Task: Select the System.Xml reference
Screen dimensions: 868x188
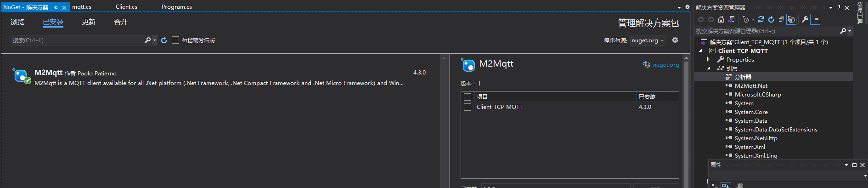Action: tap(750, 147)
